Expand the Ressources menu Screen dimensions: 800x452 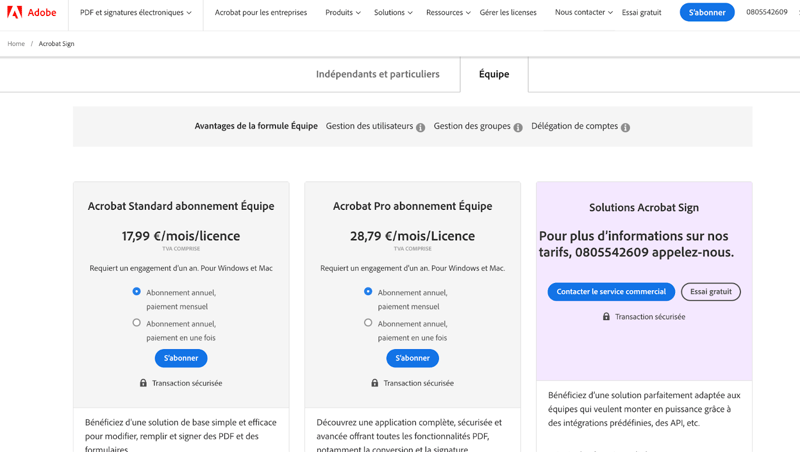coord(448,12)
